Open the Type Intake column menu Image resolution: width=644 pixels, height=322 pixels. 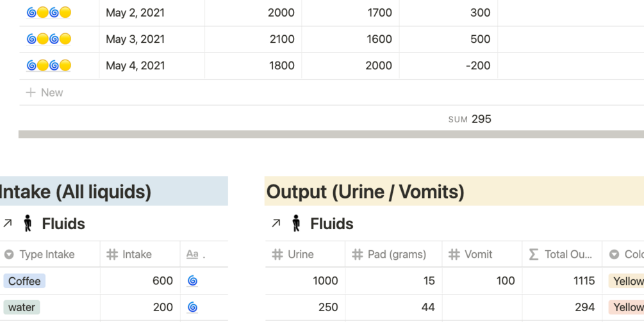[x=47, y=254]
